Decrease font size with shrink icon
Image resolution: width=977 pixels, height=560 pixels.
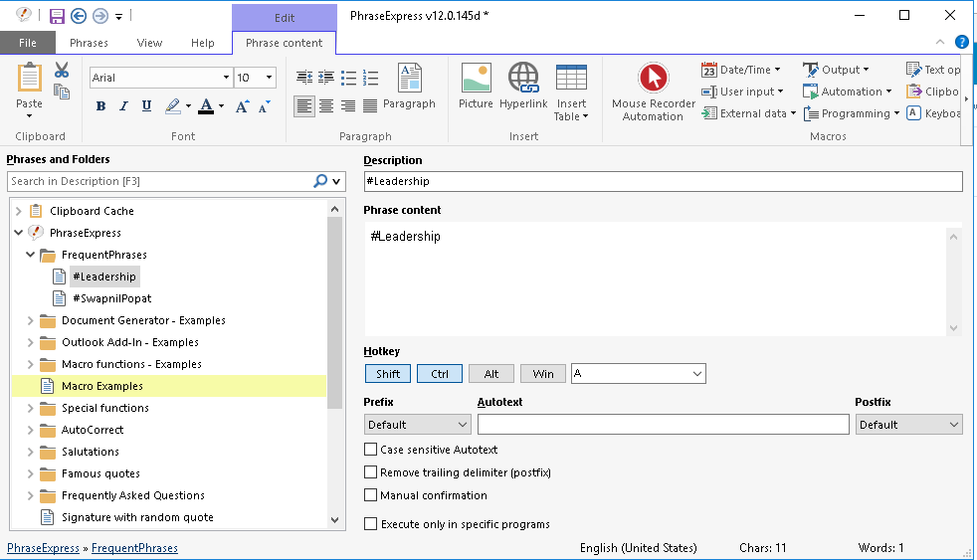265,106
